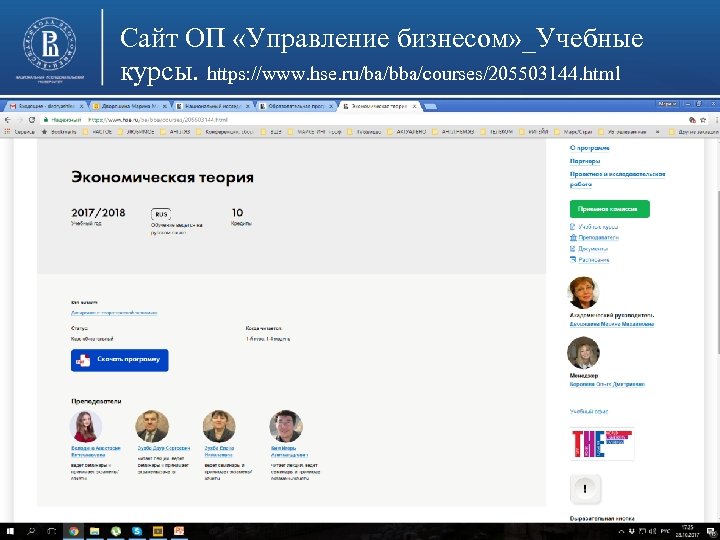Open the Партнеры sidebar link
The width and height of the screenshot is (720, 540).
(x=585, y=161)
